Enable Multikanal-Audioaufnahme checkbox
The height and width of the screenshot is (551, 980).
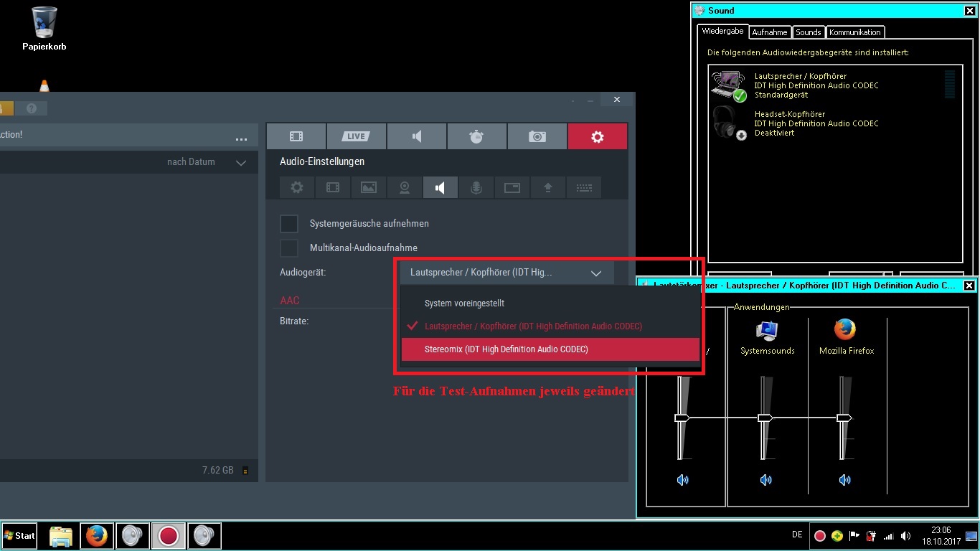click(x=289, y=248)
